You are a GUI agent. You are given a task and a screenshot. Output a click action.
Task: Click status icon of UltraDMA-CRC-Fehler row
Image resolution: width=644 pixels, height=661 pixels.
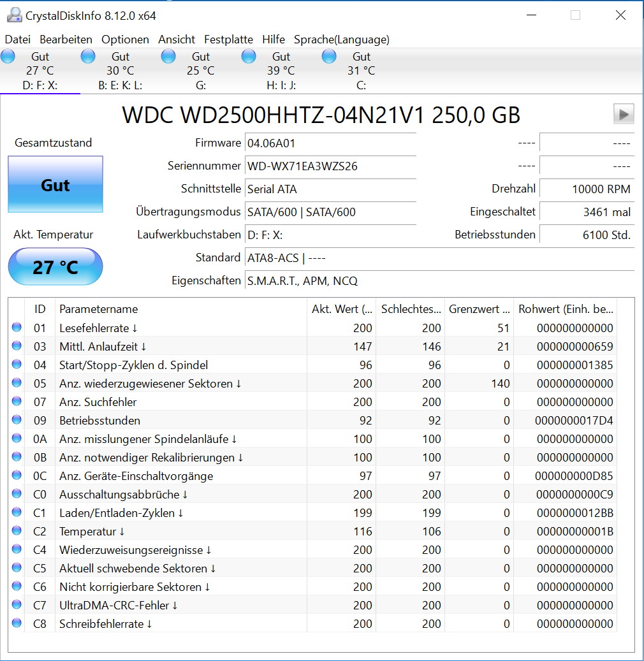17,604
